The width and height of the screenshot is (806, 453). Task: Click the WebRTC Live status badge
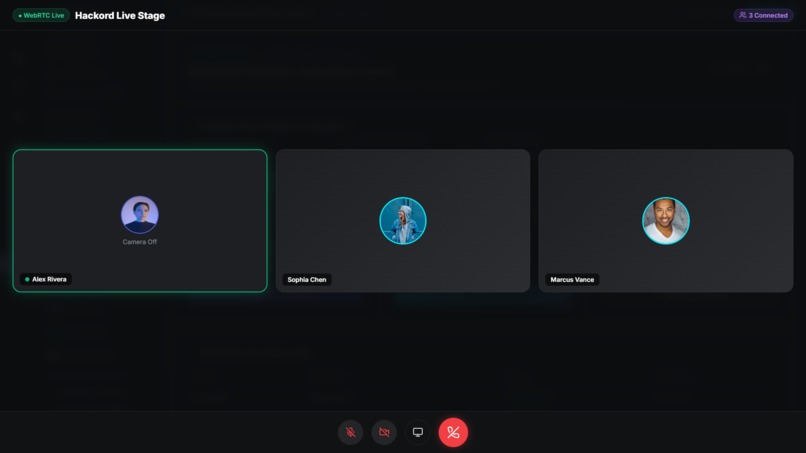[41, 15]
